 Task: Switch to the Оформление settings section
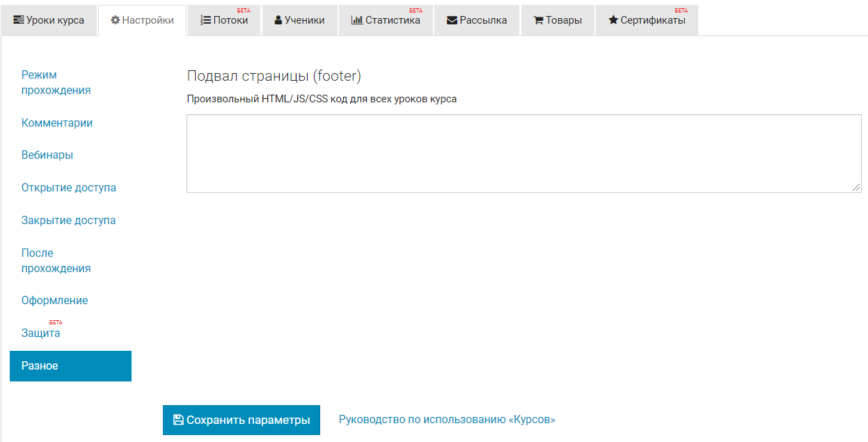pyautogui.click(x=54, y=300)
